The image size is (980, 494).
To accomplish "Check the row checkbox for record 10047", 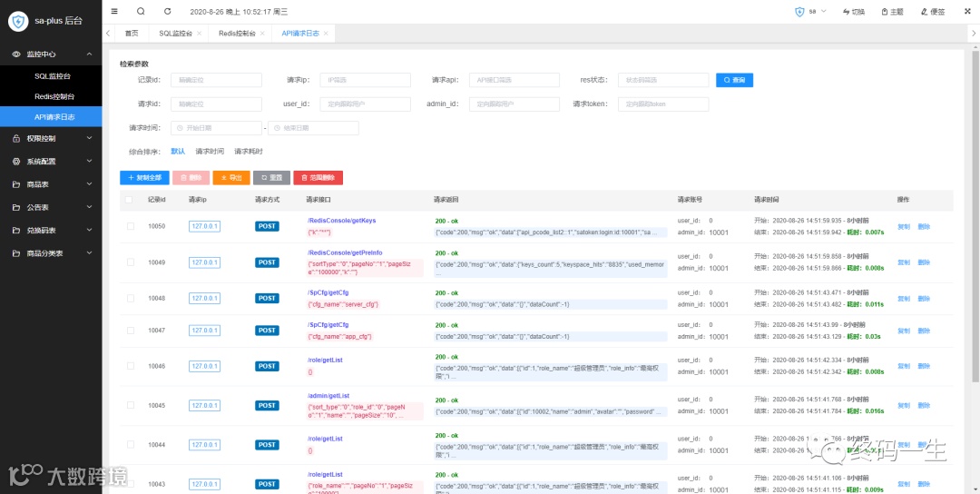I will point(131,331).
